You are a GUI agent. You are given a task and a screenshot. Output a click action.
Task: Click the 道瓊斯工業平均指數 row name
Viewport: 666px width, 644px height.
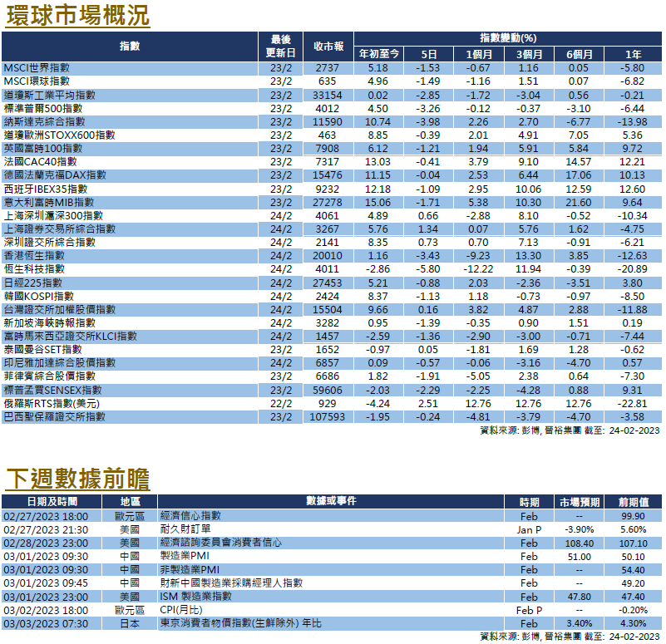(49, 95)
